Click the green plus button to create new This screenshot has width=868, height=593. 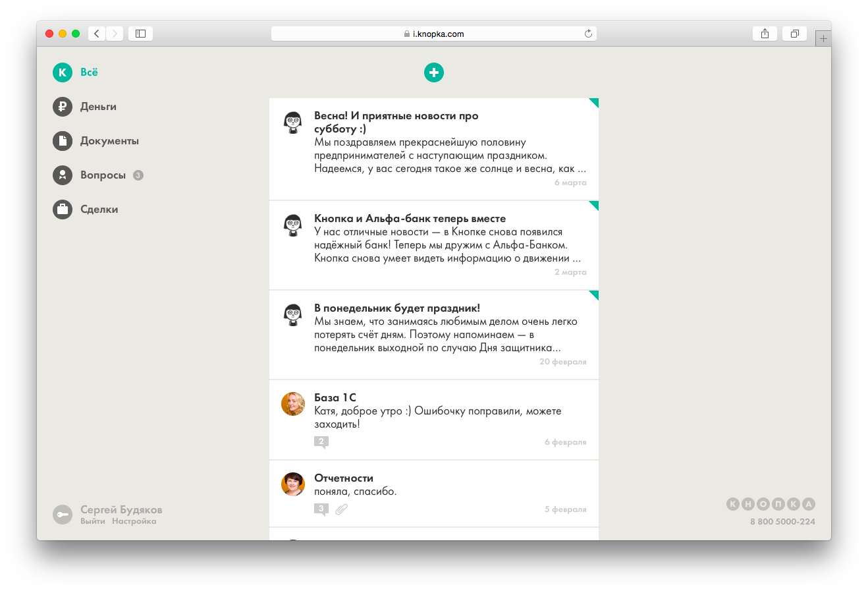[x=434, y=72]
